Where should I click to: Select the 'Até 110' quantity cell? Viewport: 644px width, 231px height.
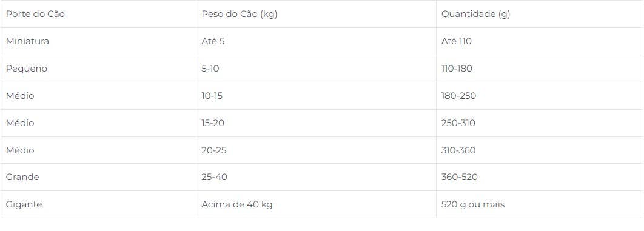(x=540, y=41)
